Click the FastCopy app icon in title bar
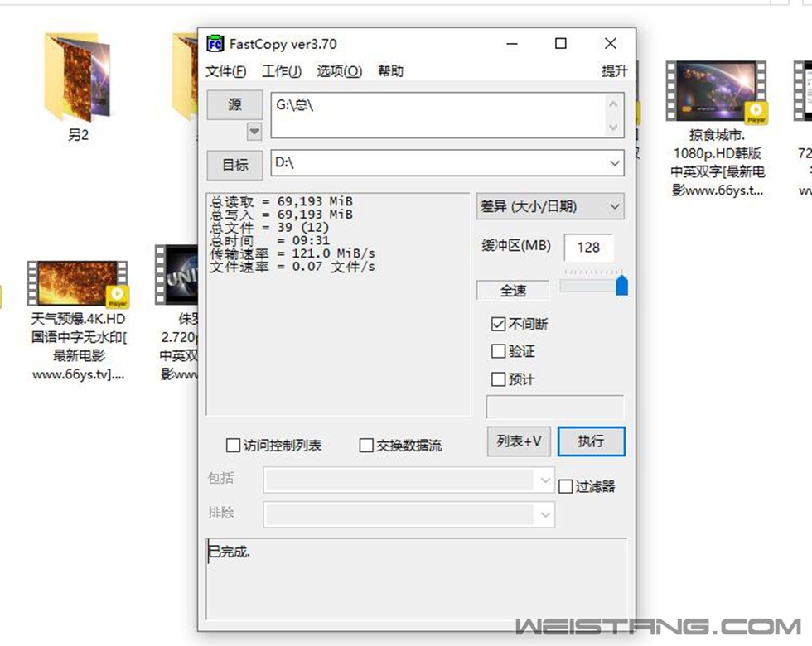Image resolution: width=812 pixels, height=646 pixels. click(215, 44)
